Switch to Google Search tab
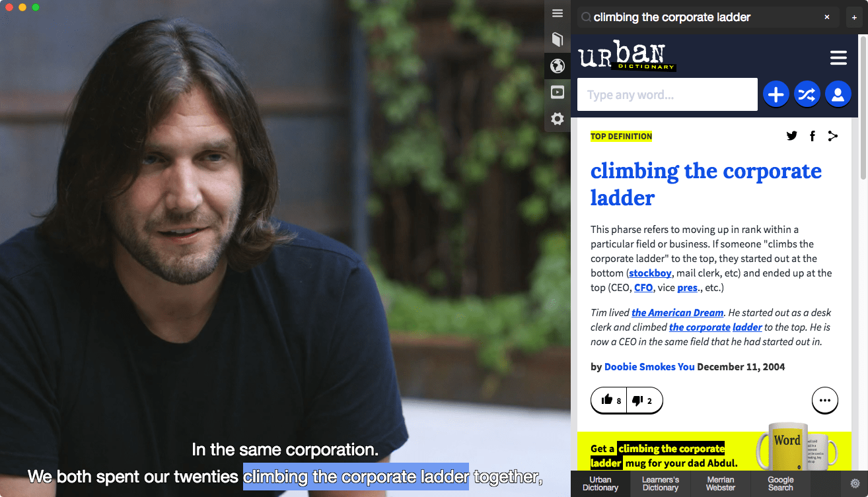This screenshot has height=497, width=868. (781, 484)
